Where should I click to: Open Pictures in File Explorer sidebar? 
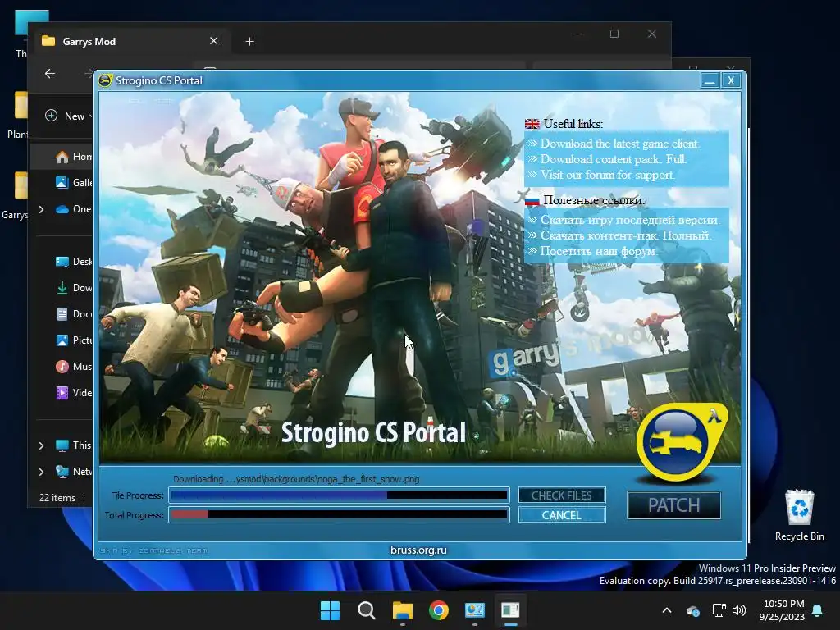coord(73,340)
